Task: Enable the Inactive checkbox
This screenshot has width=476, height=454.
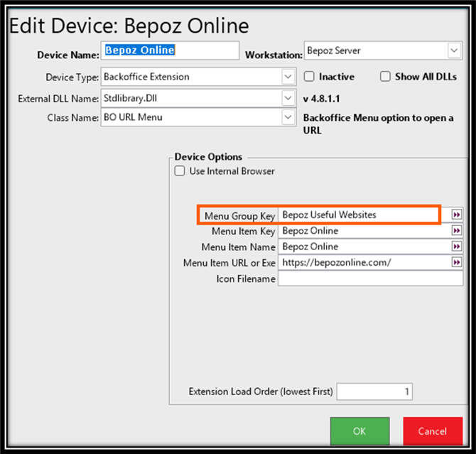Action: coord(310,77)
